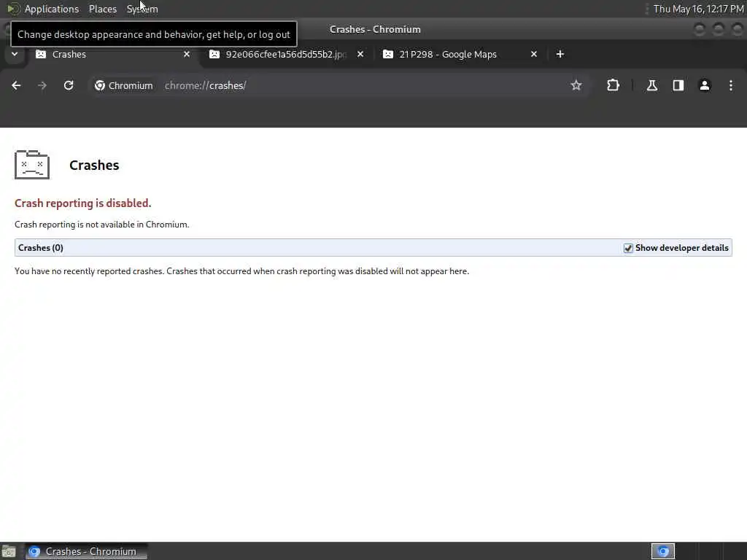Click the Crashes - Chromium window title bar
The image size is (747, 560).
click(x=375, y=29)
